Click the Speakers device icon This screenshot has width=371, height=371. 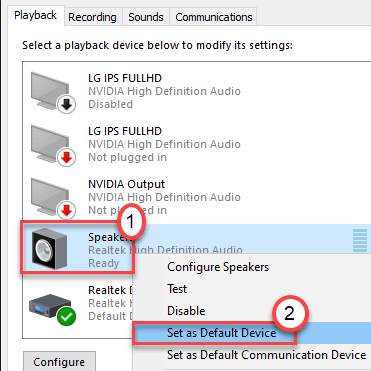(49, 250)
